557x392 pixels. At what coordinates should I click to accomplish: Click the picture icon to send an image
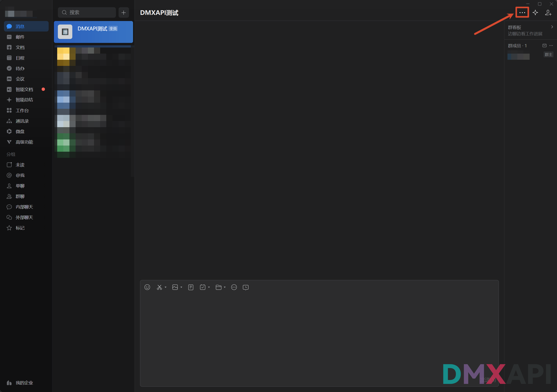175,287
